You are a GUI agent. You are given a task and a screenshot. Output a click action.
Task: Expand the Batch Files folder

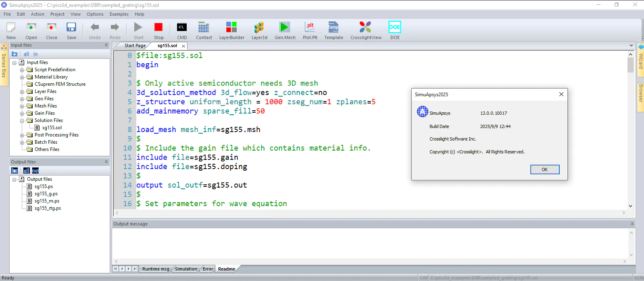tap(22, 143)
